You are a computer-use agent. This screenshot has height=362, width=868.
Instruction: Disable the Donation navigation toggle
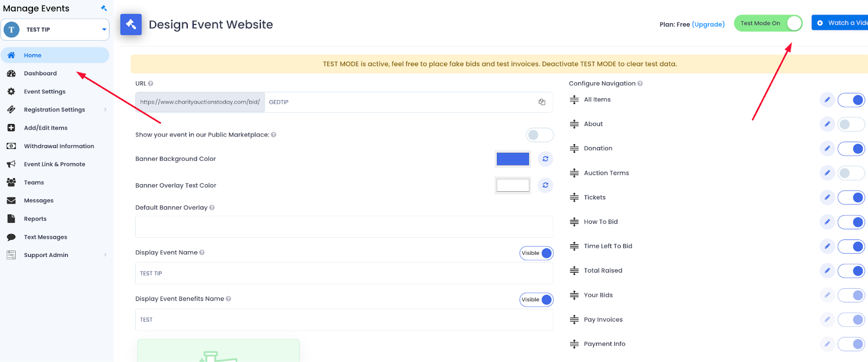(851, 148)
